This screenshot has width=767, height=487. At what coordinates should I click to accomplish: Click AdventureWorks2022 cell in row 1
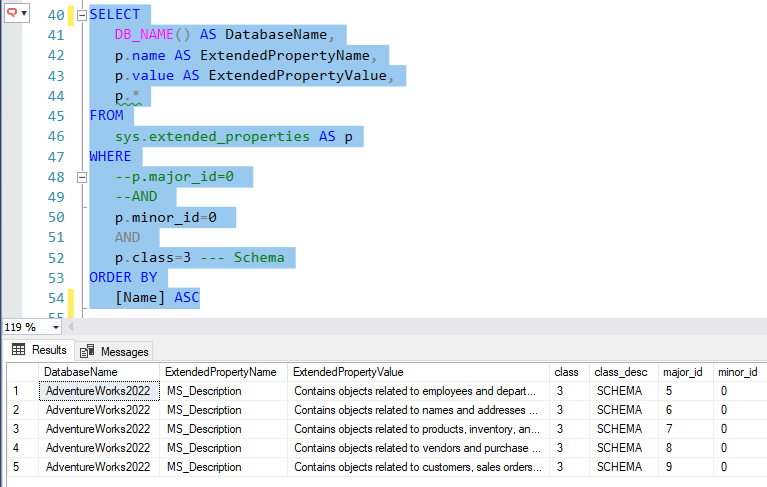click(x=99, y=391)
